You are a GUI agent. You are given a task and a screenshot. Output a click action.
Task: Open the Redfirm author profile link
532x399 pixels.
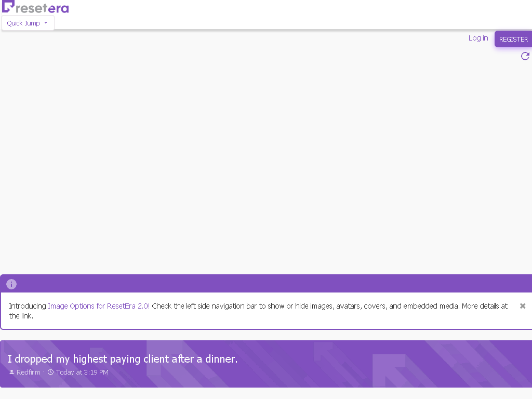pos(29,372)
